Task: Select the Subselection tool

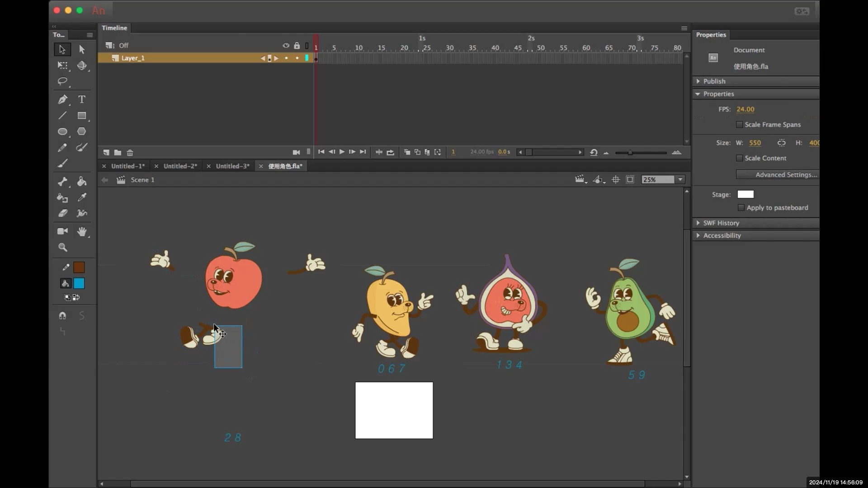Action: [82, 49]
